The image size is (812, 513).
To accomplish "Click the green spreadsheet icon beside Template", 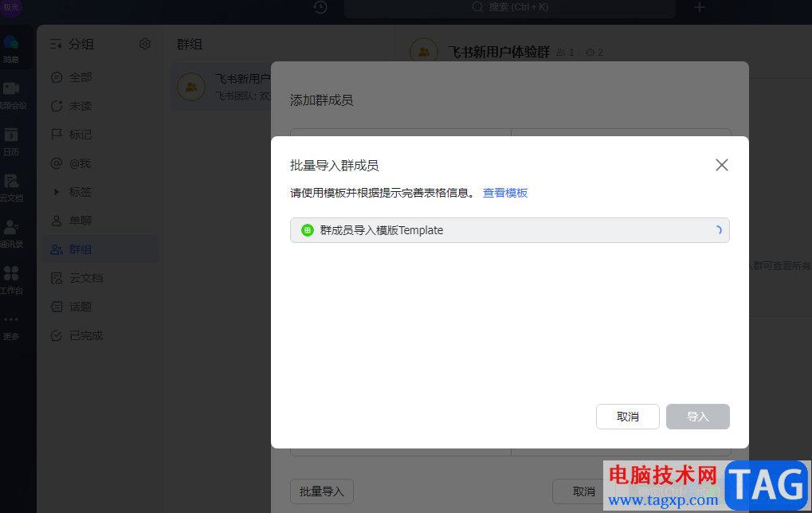I will click(308, 230).
